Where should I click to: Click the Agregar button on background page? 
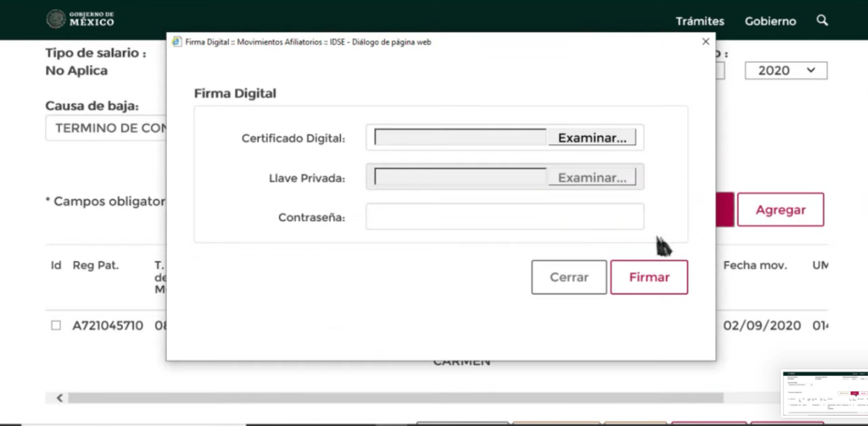pyautogui.click(x=781, y=210)
